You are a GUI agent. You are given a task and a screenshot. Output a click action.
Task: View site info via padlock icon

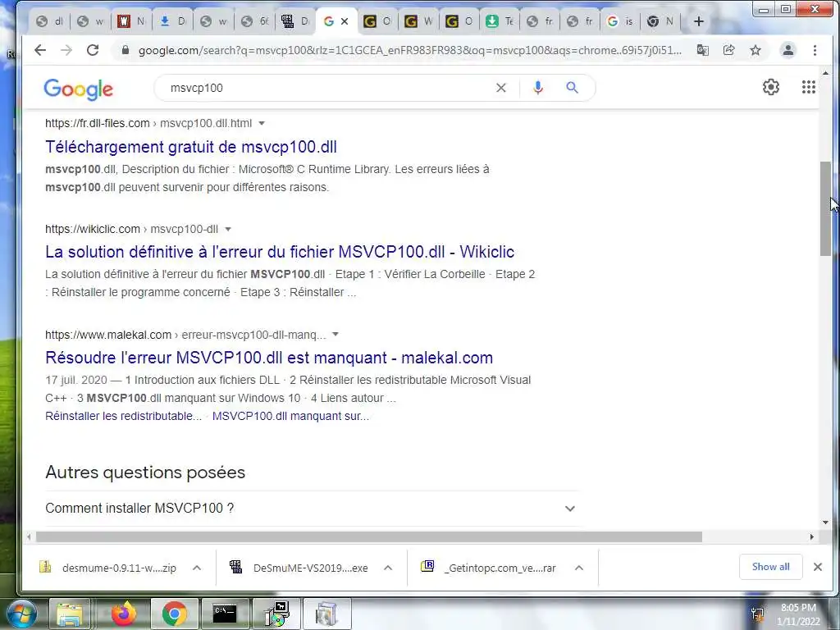click(126, 50)
